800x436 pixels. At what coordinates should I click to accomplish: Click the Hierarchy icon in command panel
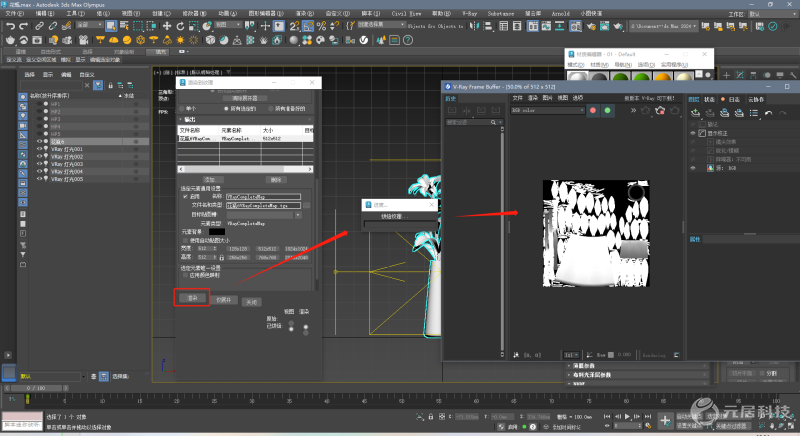753,75
